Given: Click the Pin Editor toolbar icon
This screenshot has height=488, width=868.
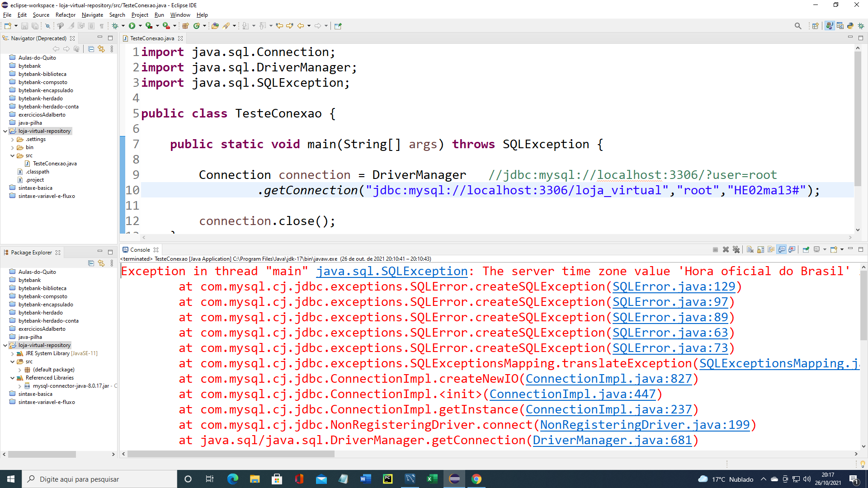Looking at the screenshot, I should pyautogui.click(x=338, y=26).
